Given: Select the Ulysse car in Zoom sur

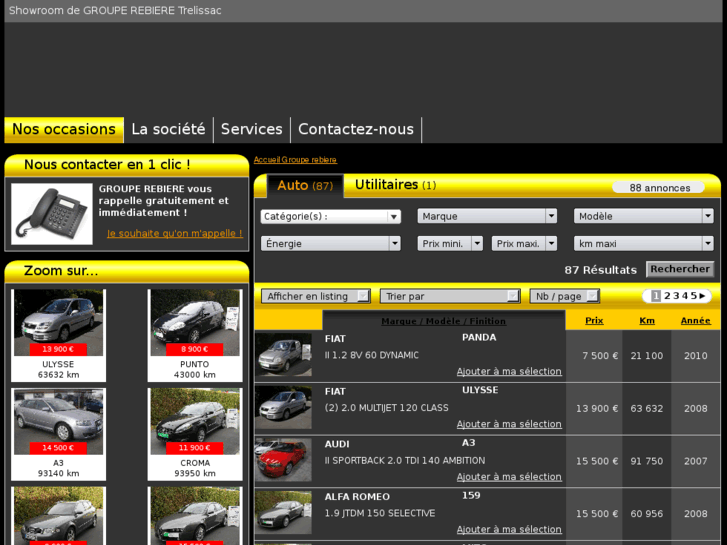Looking at the screenshot, I should tap(57, 323).
